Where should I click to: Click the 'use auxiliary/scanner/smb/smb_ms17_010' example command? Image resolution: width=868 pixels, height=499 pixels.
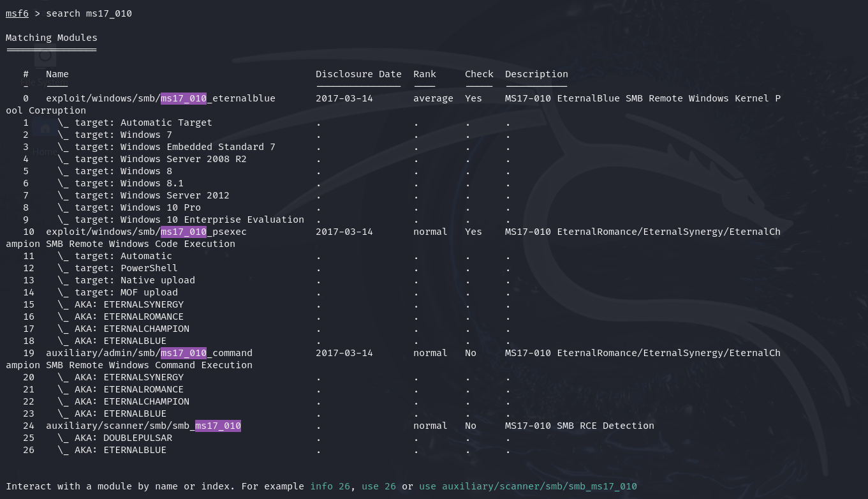[x=527, y=486]
